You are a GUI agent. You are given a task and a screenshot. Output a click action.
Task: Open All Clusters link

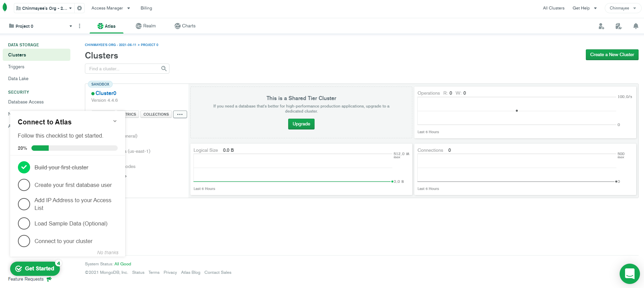click(x=553, y=8)
